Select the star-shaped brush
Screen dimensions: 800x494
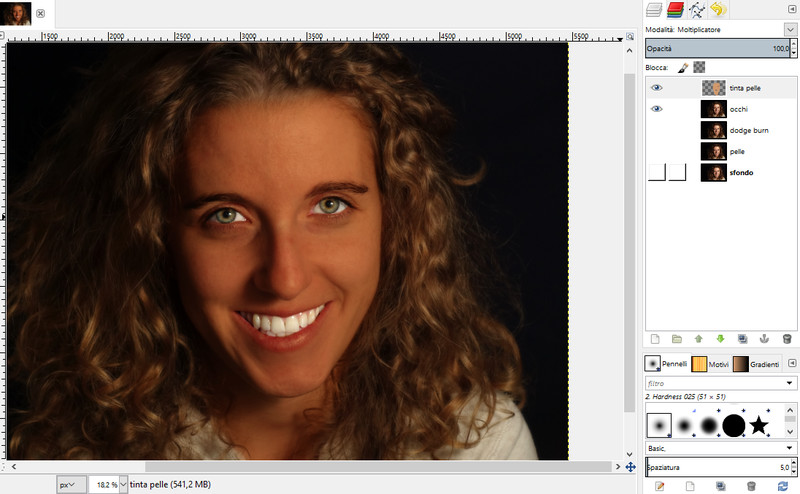pyautogui.click(x=759, y=425)
